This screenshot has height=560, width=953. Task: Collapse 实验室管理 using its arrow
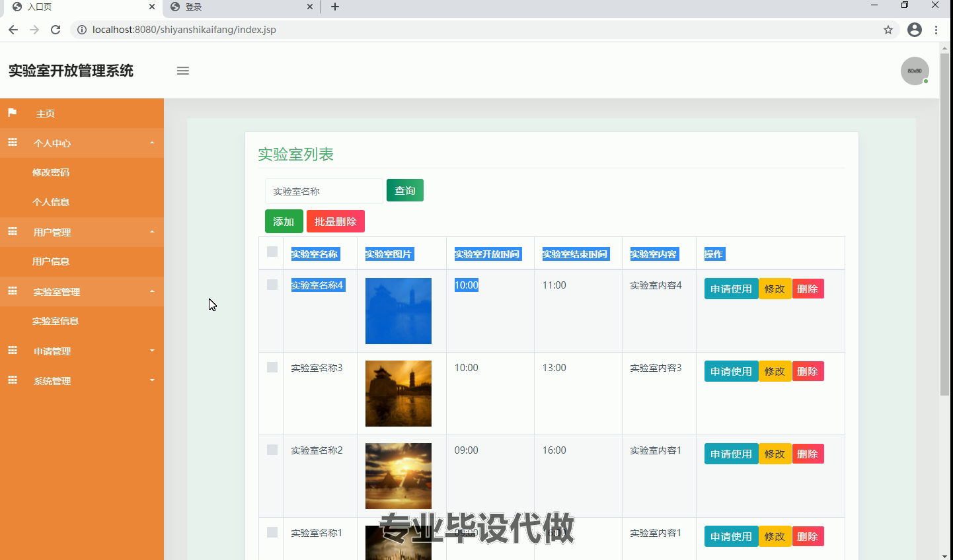point(152,291)
